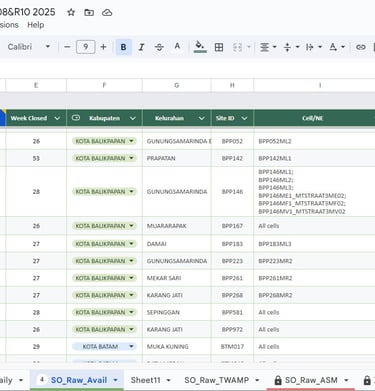Select site ID BPP268 cell

click(232, 295)
